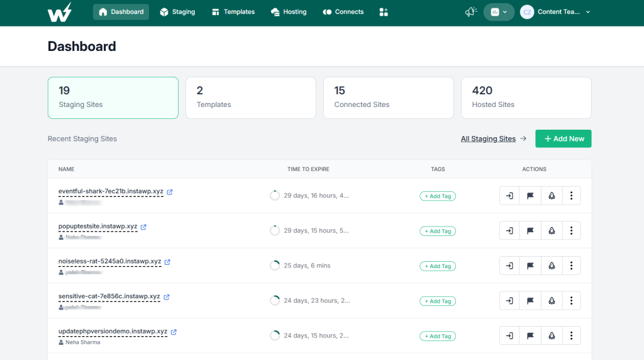This screenshot has width=644, height=360.
Task: Add a tag to eventful-shark site
Action: pyautogui.click(x=438, y=196)
